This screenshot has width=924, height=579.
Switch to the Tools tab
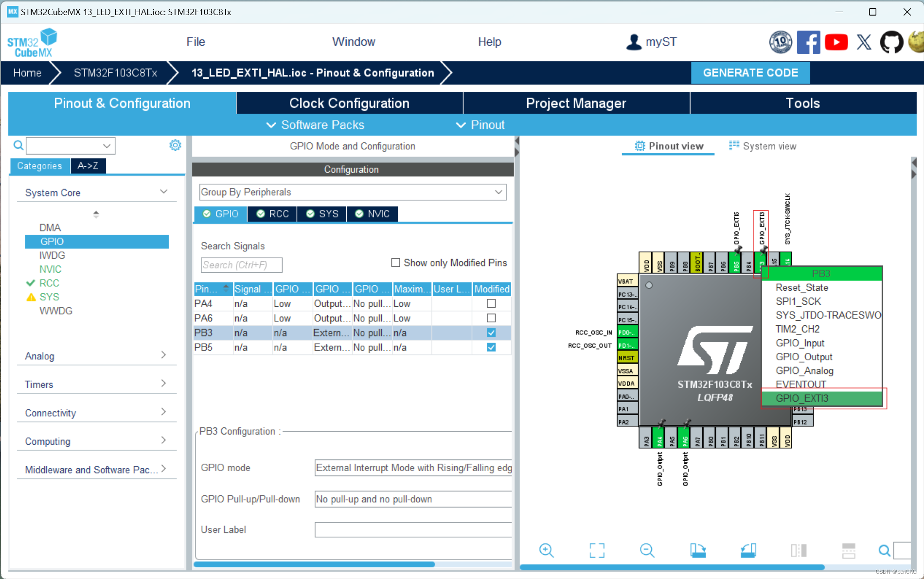(x=803, y=103)
